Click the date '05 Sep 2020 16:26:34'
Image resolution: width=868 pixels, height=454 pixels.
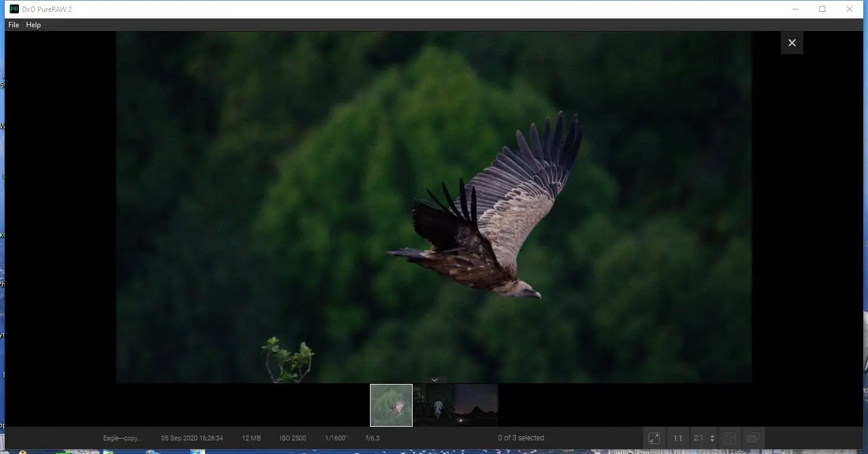192,438
